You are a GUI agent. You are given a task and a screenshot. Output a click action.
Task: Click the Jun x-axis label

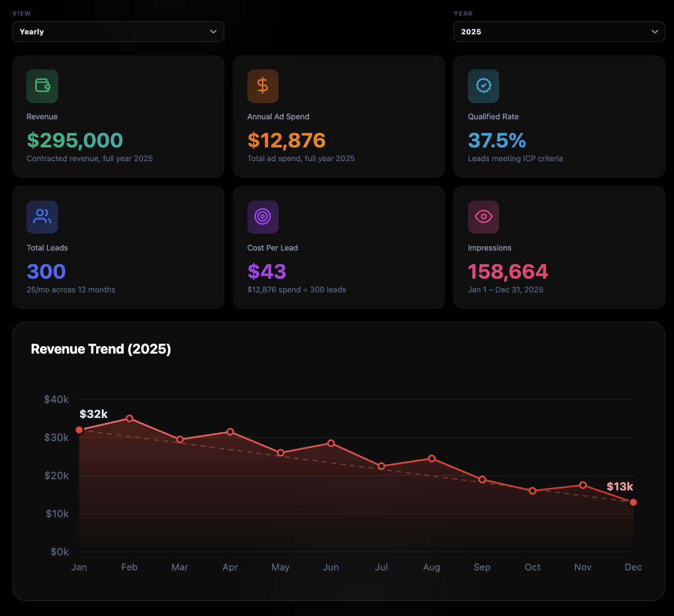click(331, 567)
